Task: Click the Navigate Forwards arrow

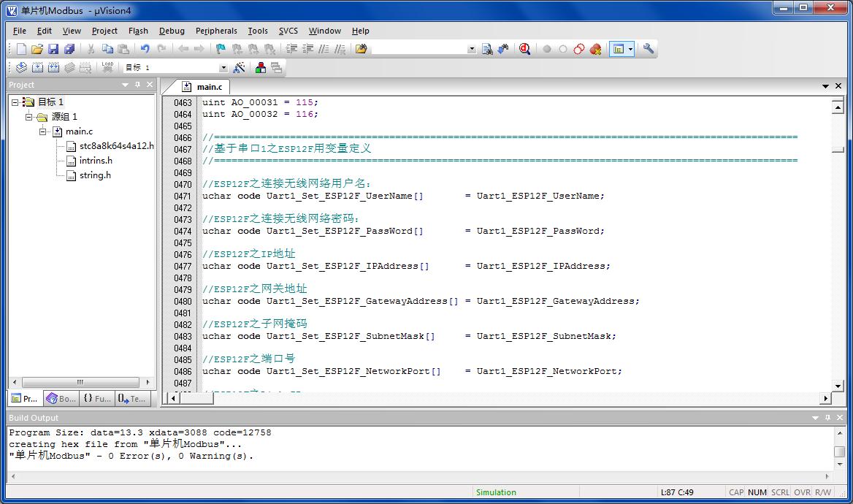Action: (199, 49)
